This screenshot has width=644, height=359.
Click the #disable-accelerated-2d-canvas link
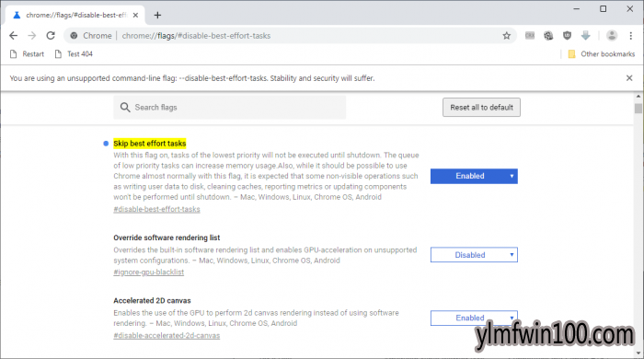167,335
